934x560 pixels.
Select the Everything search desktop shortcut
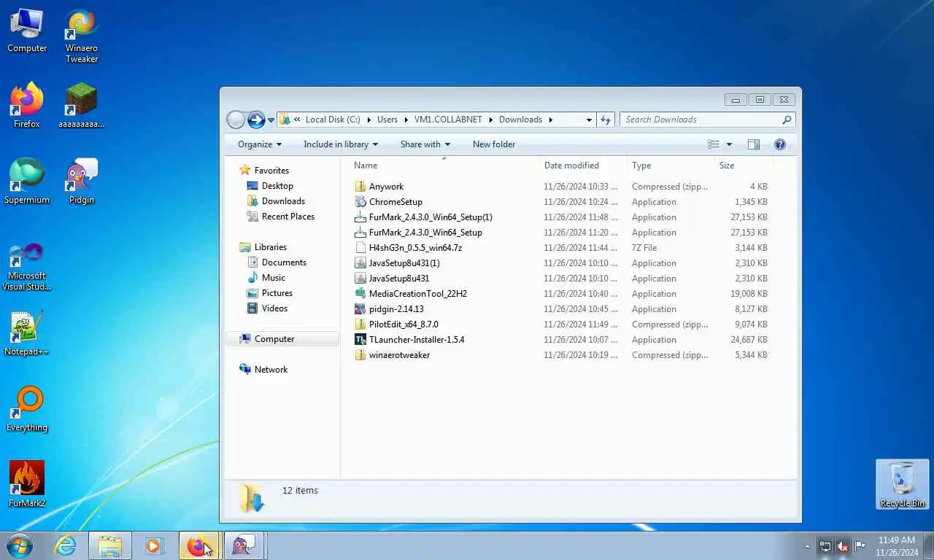27,409
